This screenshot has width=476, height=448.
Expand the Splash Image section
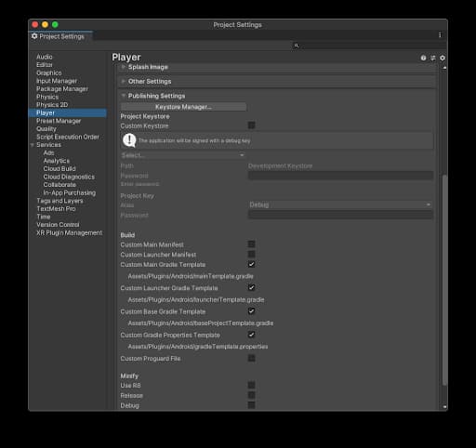click(124, 67)
